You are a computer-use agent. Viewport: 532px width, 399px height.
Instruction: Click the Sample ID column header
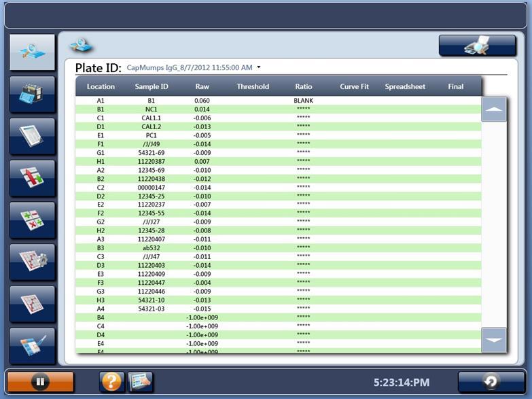coord(152,86)
